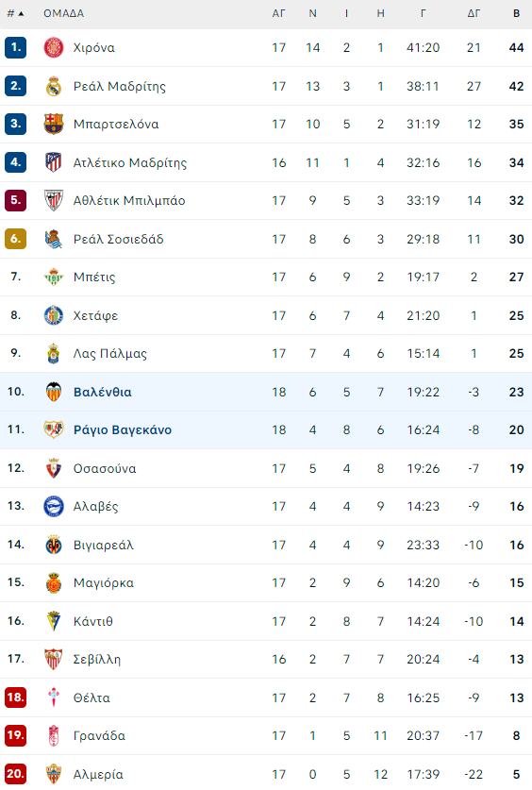Click the Girona club crest icon
The image size is (532, 790).
54,47
